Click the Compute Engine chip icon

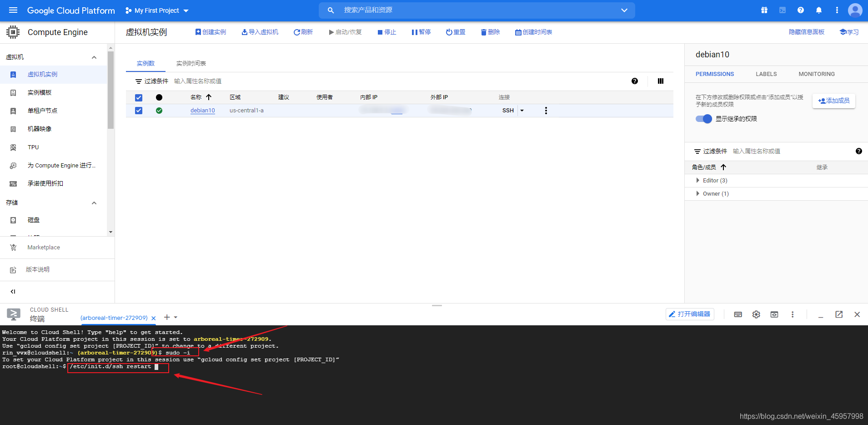(x=13, y=32)
